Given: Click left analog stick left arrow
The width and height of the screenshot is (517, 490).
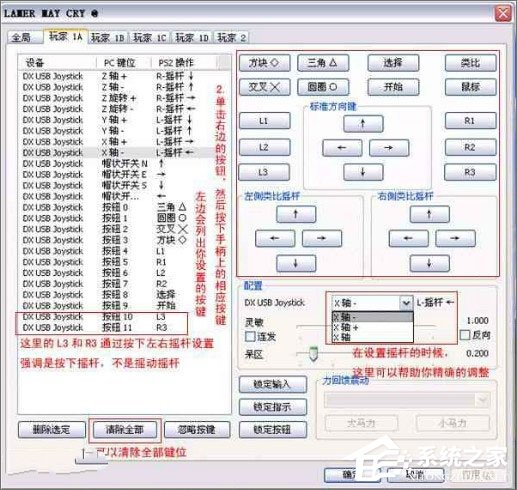Looking at the screenshot, I should pyautogui.click(x=275, y=238).
